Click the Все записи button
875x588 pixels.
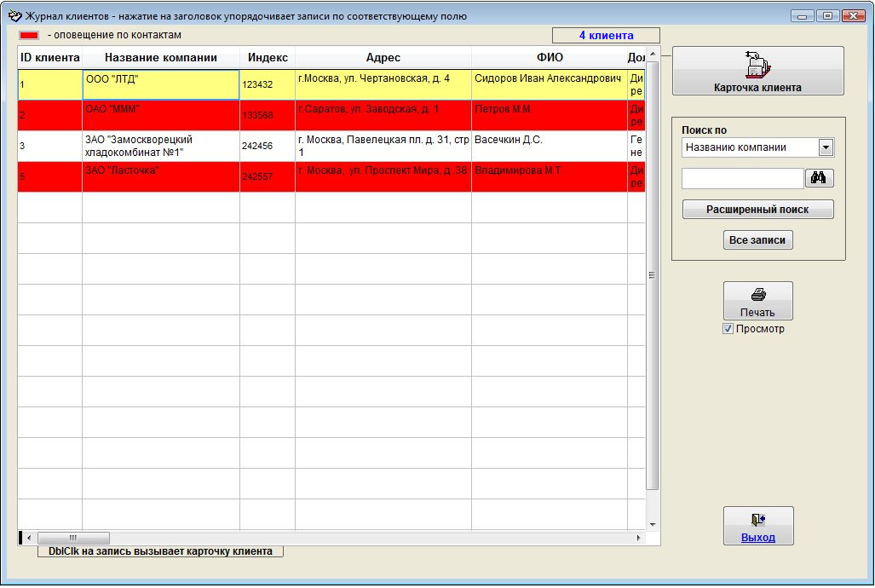point(757,240)
